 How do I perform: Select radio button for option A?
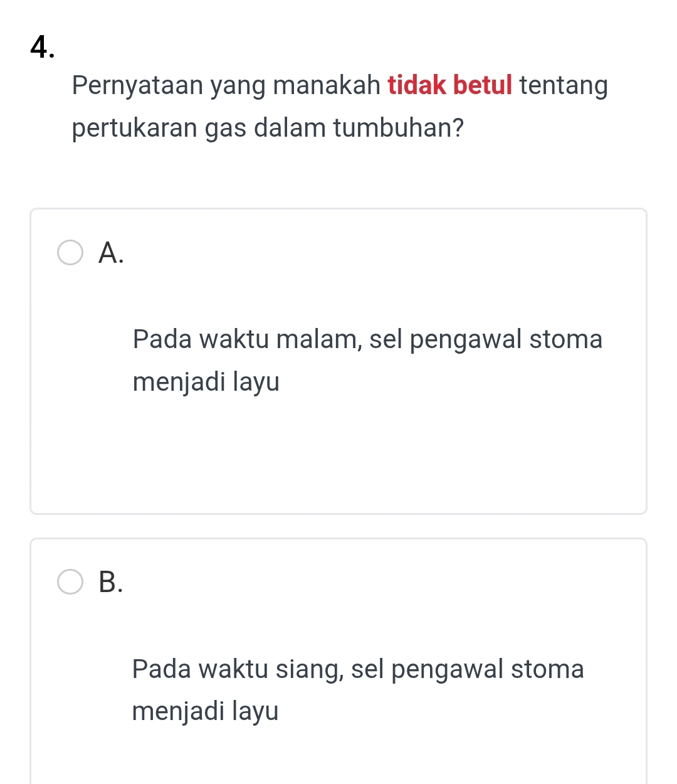(x=70, y=252)
